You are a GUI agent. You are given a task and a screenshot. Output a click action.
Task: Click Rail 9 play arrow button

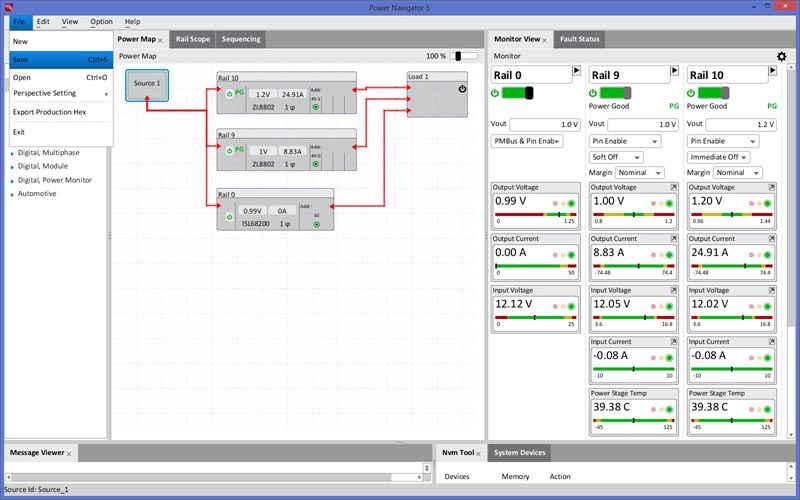(x=674, y=70)
